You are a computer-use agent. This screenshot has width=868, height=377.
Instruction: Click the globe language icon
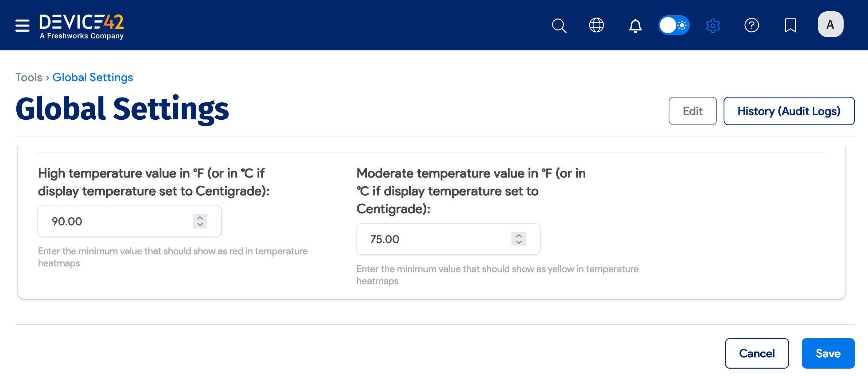[596, 25]
